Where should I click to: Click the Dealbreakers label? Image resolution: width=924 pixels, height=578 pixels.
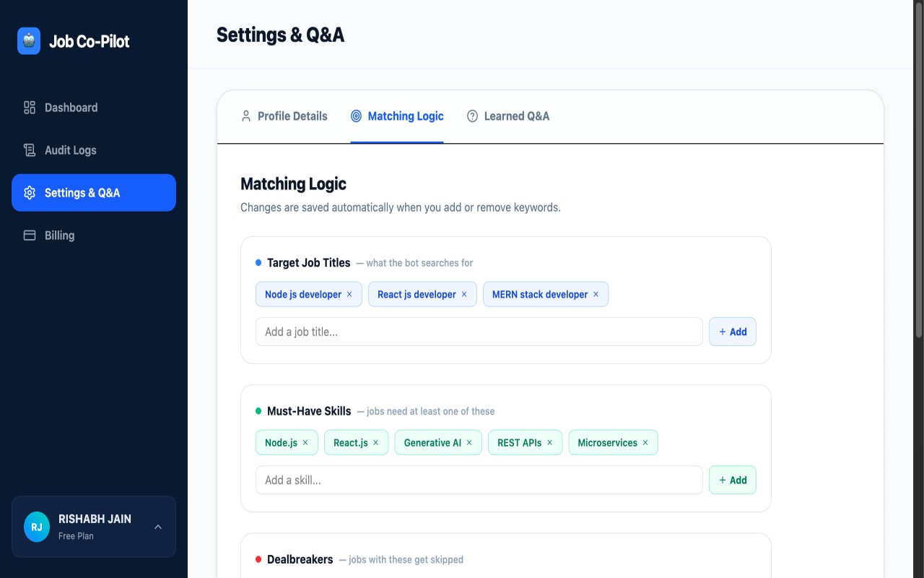coord(300,559)
